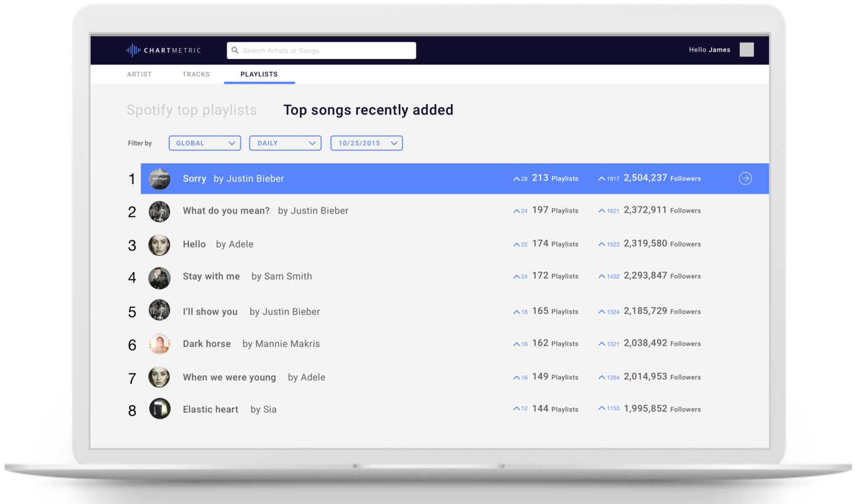The width and height of the screenshot is (855, 504).
Task: Open the user avatar square beside Hello James
Action: coord(746,50)
